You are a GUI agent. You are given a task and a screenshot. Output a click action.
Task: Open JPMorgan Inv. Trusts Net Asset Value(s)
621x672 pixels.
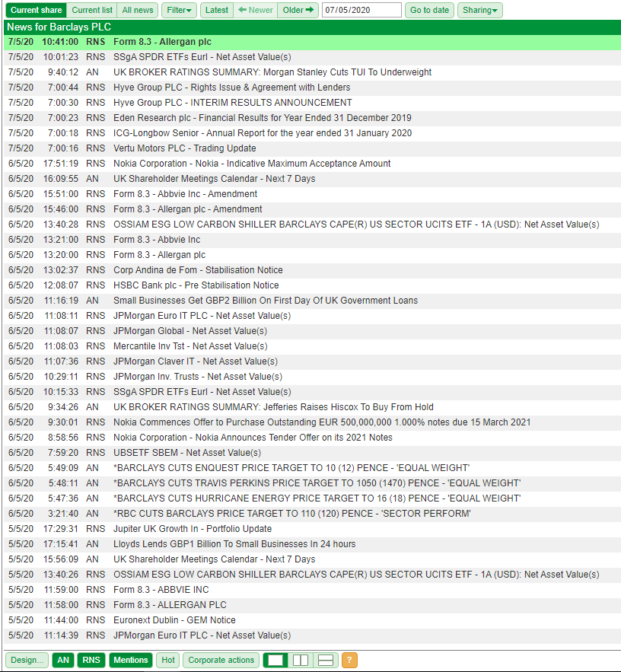point(312,377)
